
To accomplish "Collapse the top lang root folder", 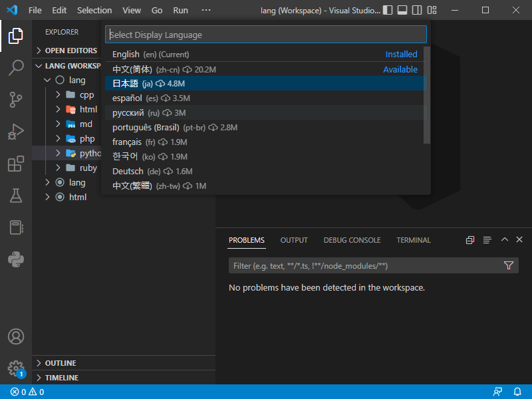I will 67,80.
